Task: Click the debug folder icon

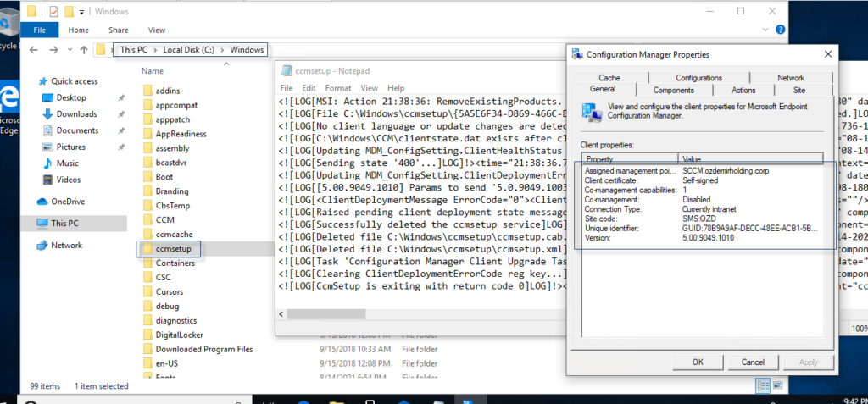Action: pyautogui.click(x=147, y=306)
